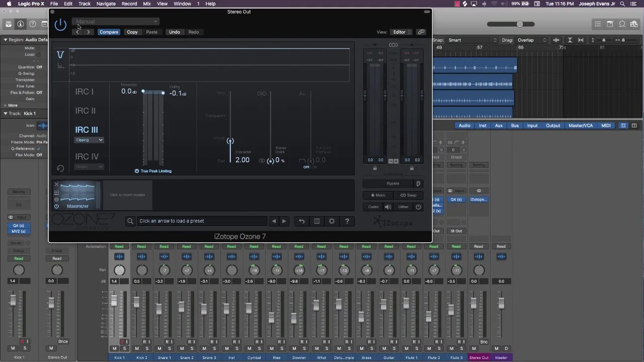
Task: Click to insert module slot
Action: pos(127,195)
